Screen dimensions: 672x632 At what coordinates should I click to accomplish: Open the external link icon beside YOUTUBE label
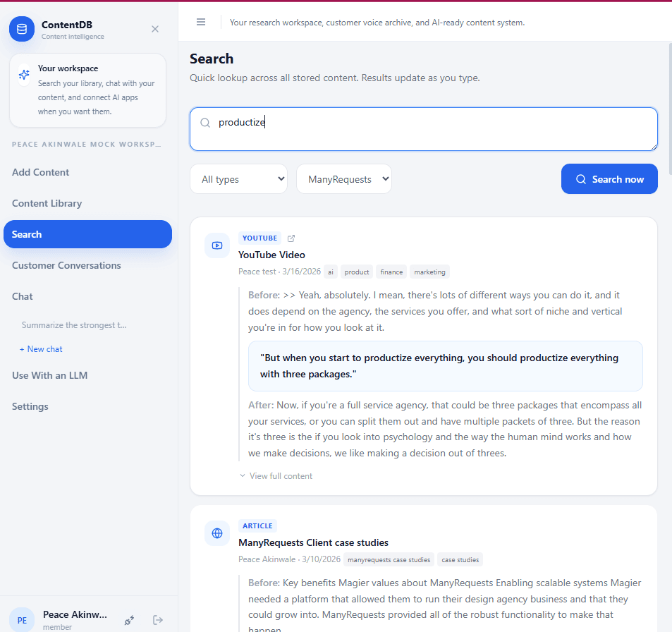[x=291, y=238]
